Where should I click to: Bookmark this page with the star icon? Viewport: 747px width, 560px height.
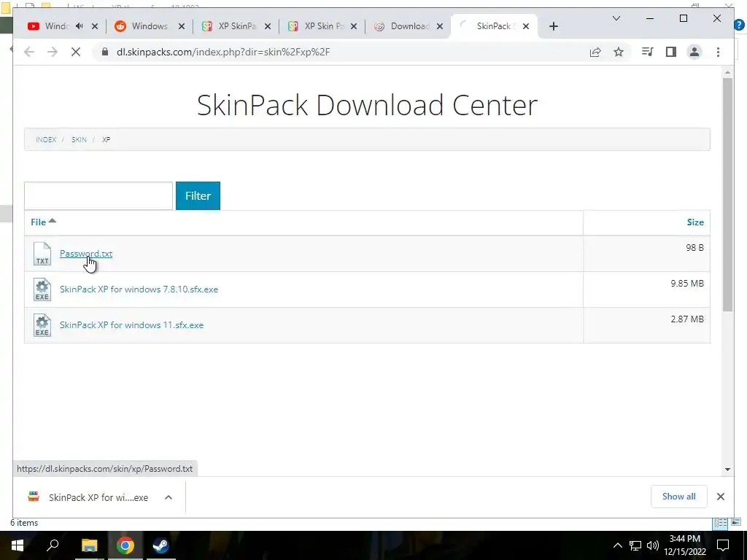619,52
